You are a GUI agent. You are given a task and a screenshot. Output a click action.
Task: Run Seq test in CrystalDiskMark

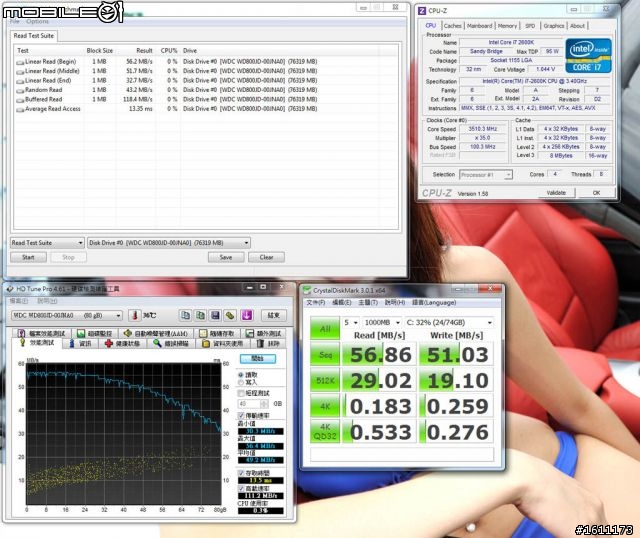point(325,355)
